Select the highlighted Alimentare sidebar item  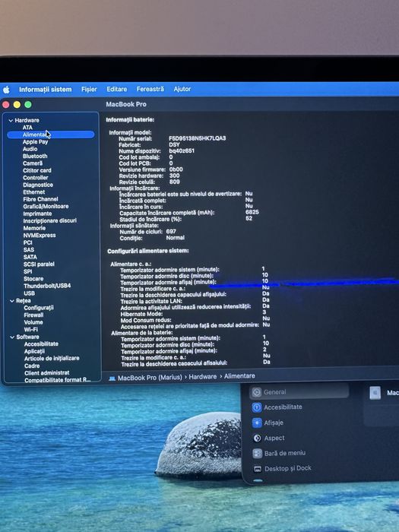tap(51, 135)
